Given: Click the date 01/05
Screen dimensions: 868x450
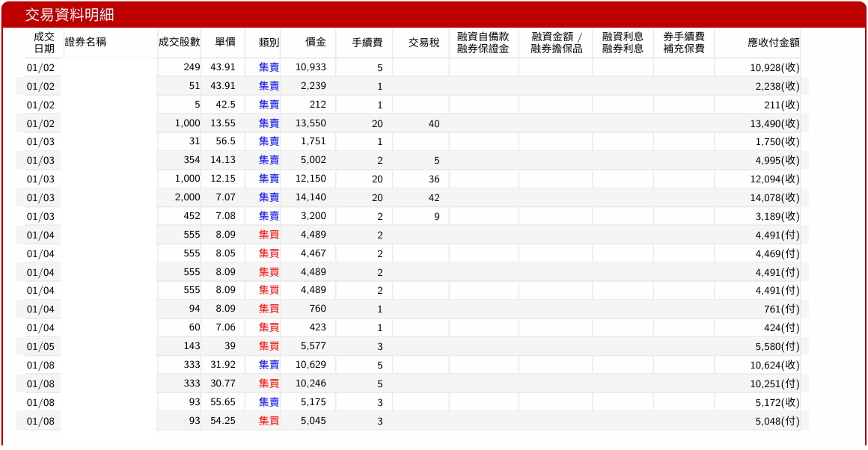Looking at the screenshot, I should [x=40, y=347].
